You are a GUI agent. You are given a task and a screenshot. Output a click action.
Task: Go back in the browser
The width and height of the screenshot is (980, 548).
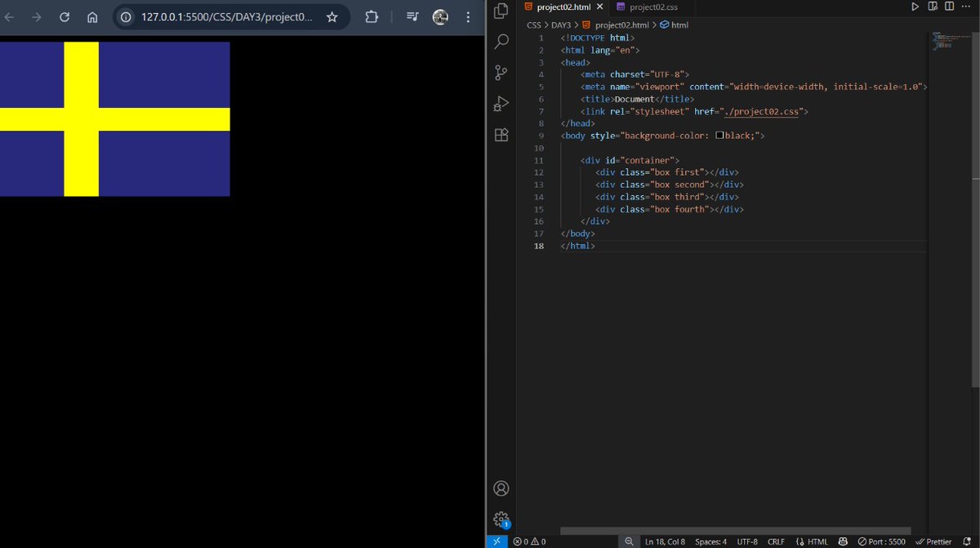coord(10,17)
